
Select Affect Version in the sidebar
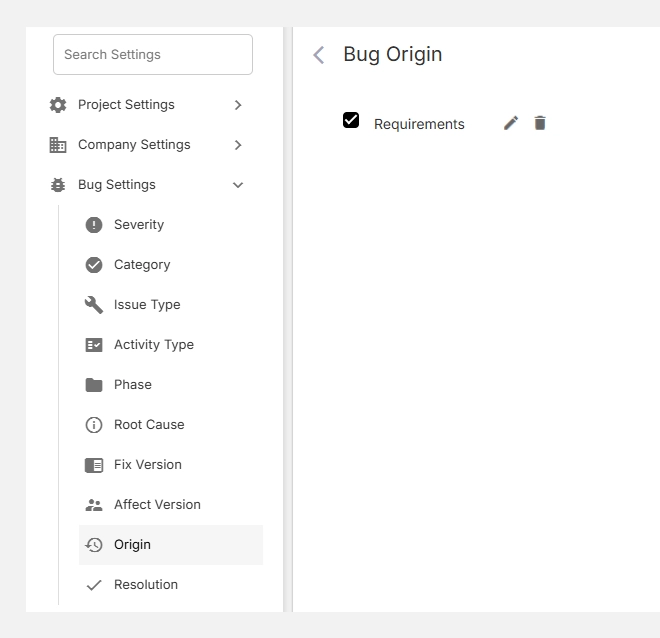click(x=171, y=505)
